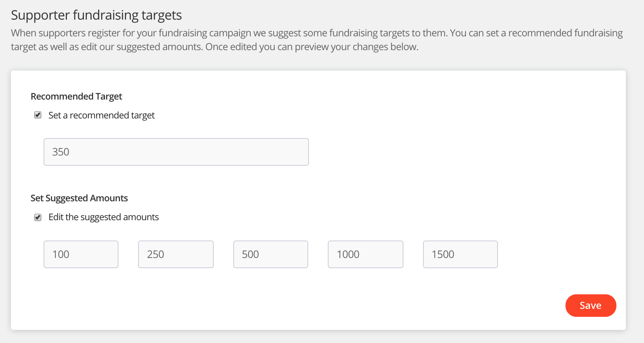Toggle the 'Edit the suggested amounts' checkbox
644x343 pixels.
(38, 217)
